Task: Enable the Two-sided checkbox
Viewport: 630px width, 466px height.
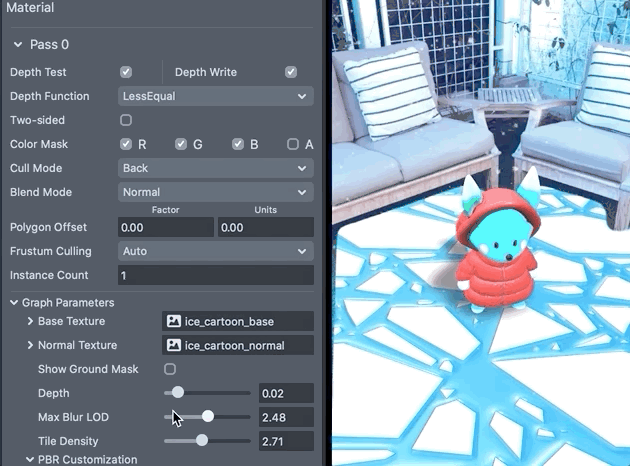Action: point(126,120)
